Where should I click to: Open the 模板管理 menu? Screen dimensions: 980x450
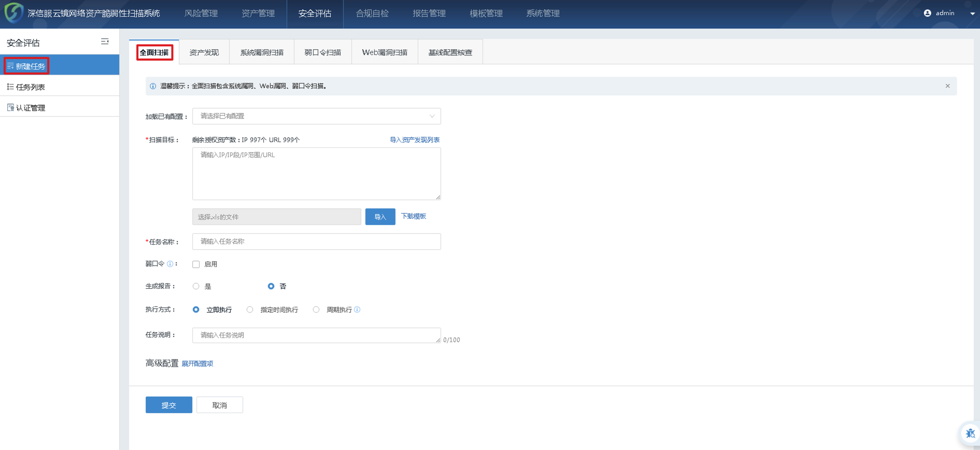(486, 13)
